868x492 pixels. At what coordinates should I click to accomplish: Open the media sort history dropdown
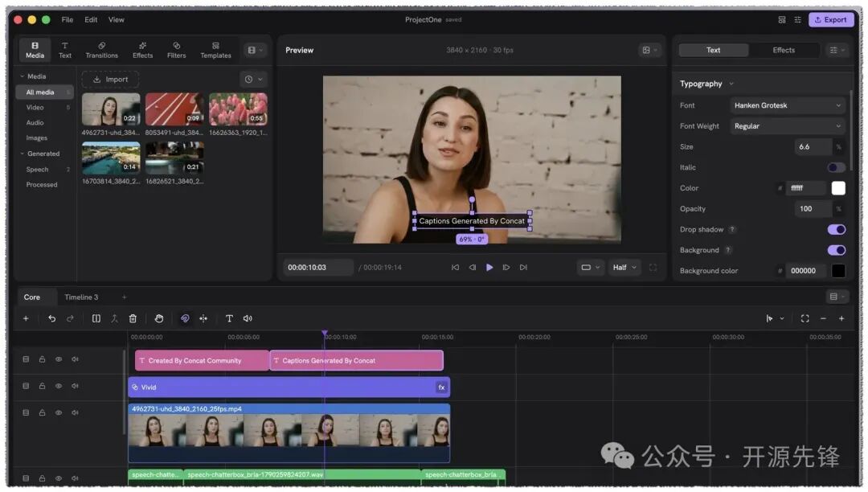point(253,80)
